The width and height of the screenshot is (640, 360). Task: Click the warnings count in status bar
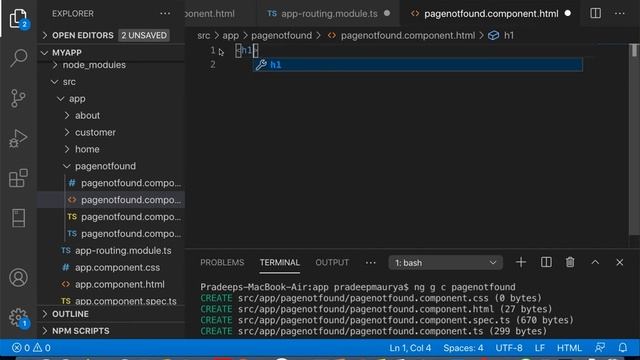(42, 348)
